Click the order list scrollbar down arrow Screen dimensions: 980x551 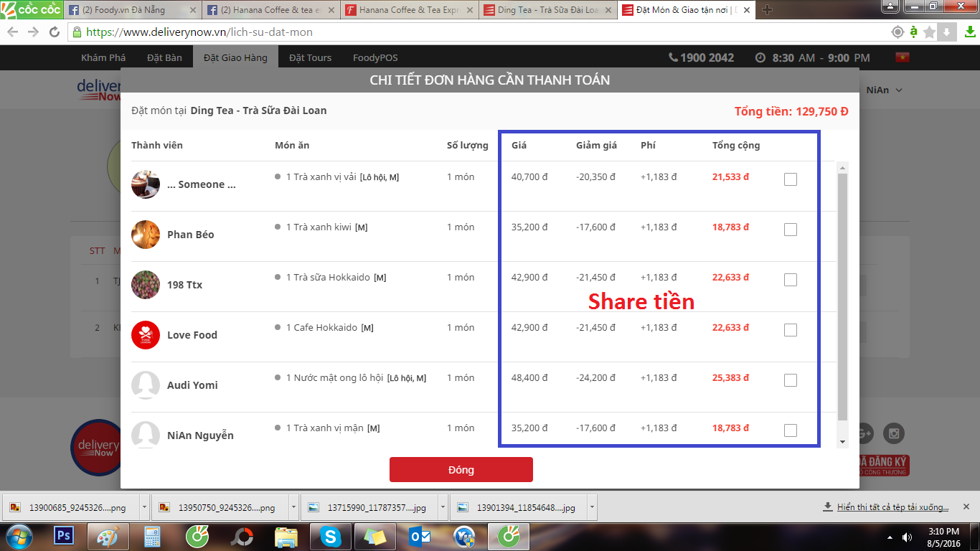coord(842,441)
